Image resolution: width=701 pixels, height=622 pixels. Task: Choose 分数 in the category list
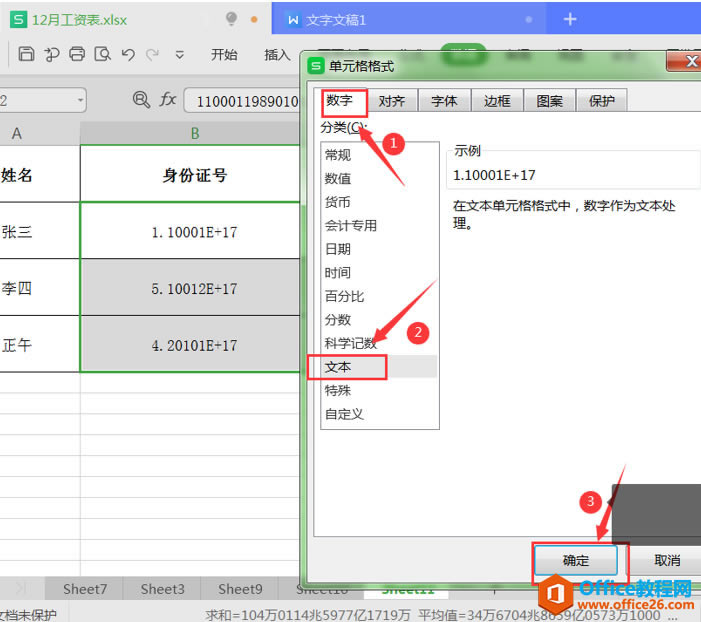coord(380,320)
